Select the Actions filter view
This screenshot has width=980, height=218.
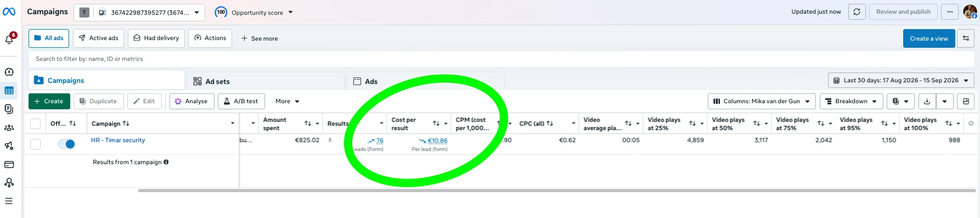(x=210, y=38)
